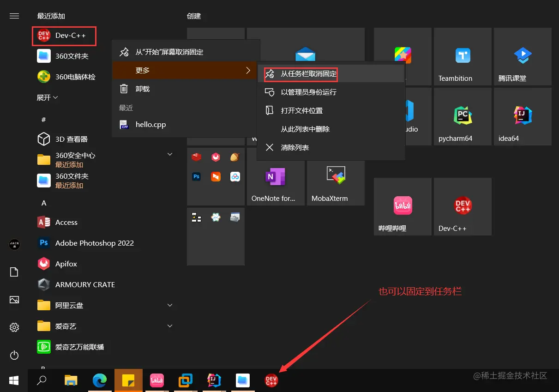Screen dimensions: 559x392
Task: Open the 哔哩哔哩 start tile
Action: pyautogui.click(x=403, y=206)
